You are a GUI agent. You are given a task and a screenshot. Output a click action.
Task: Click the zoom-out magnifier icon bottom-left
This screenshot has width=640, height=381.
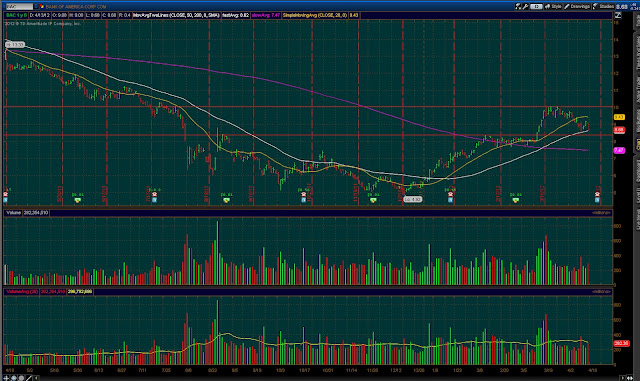click(x=21, y=378)
